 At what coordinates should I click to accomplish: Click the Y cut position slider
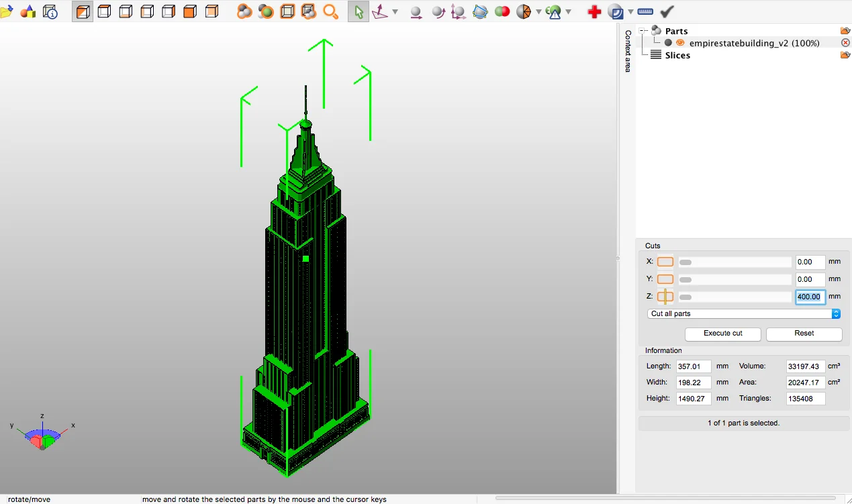click(735, 279)
